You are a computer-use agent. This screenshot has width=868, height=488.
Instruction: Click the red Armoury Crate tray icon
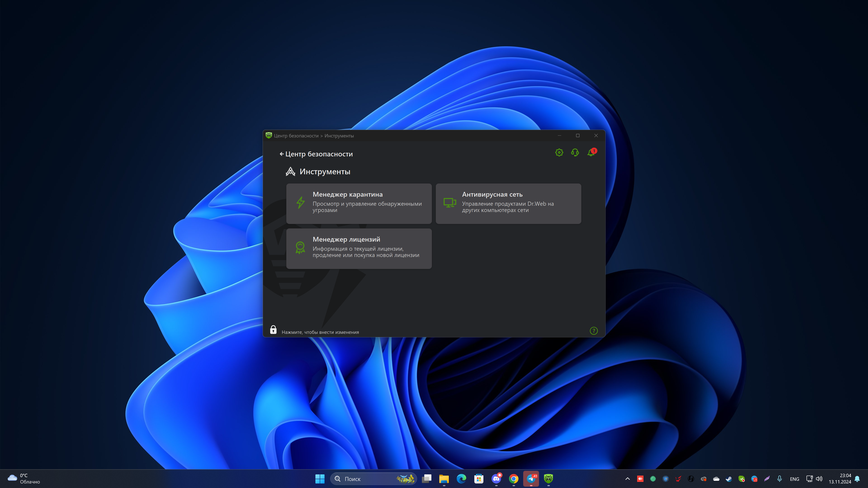(678, 479)
